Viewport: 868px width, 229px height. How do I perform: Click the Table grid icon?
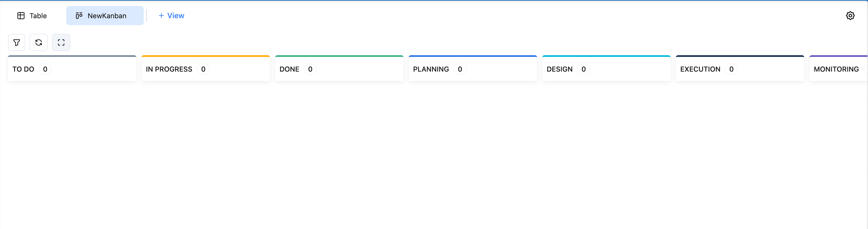pos(21,16)
